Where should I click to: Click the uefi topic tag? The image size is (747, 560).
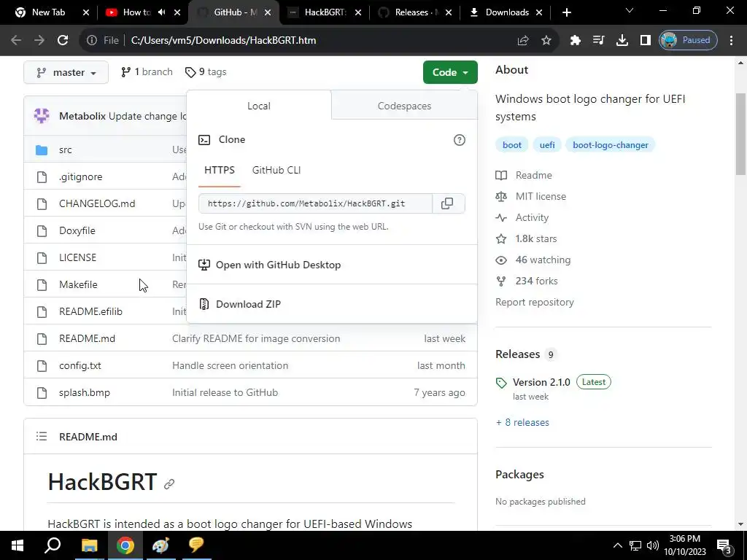pyautogui.click(x=547, y=145)
